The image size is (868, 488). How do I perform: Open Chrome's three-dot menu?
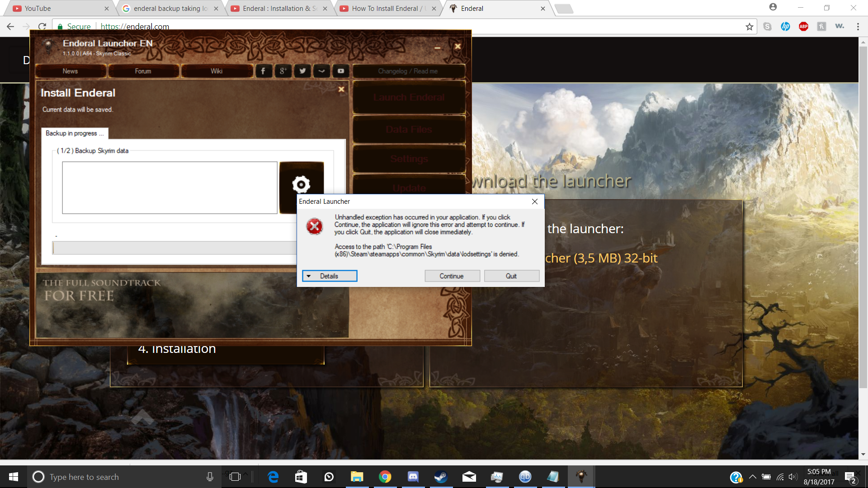[858, 26]
